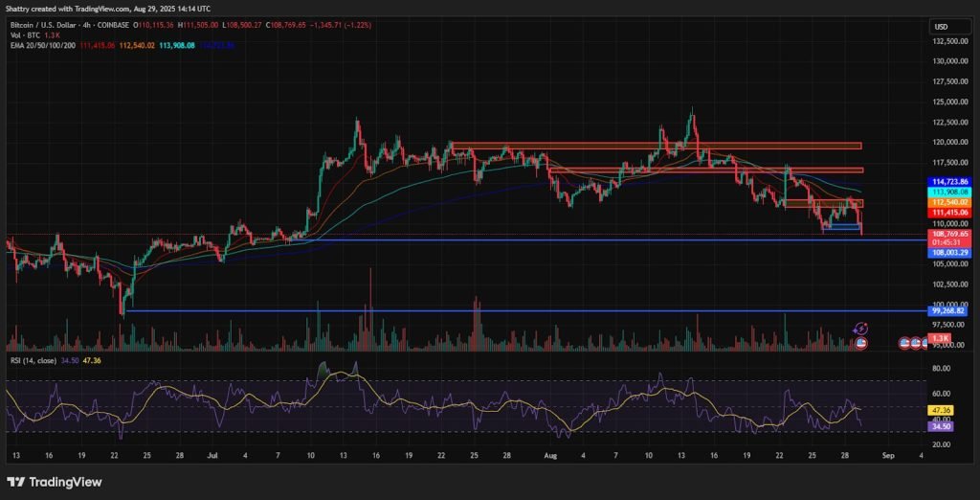980x500 pixels.
Task: Click the purple 34.50 RSI axis label
Action: tap(939, 426)
